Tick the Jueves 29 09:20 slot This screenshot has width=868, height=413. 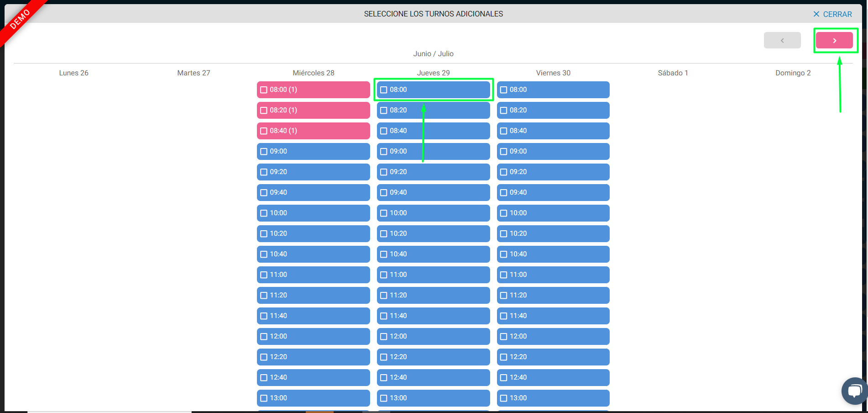pos(433,172)
